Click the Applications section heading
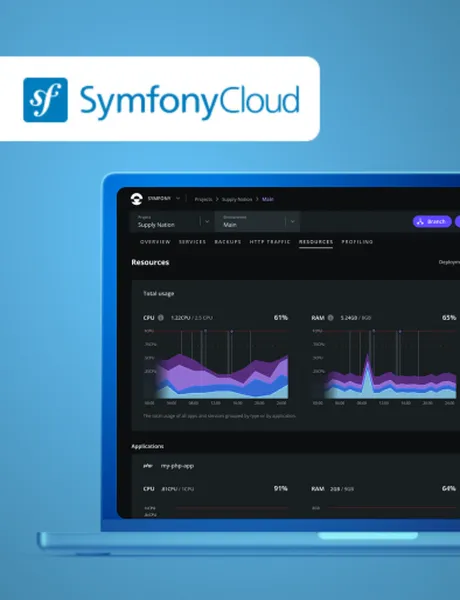 coord(147,446)
